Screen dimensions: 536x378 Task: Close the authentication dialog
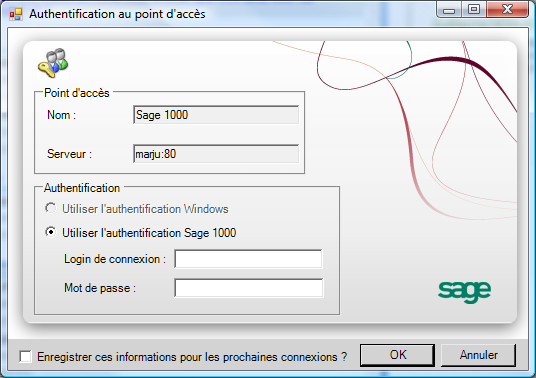507,10
